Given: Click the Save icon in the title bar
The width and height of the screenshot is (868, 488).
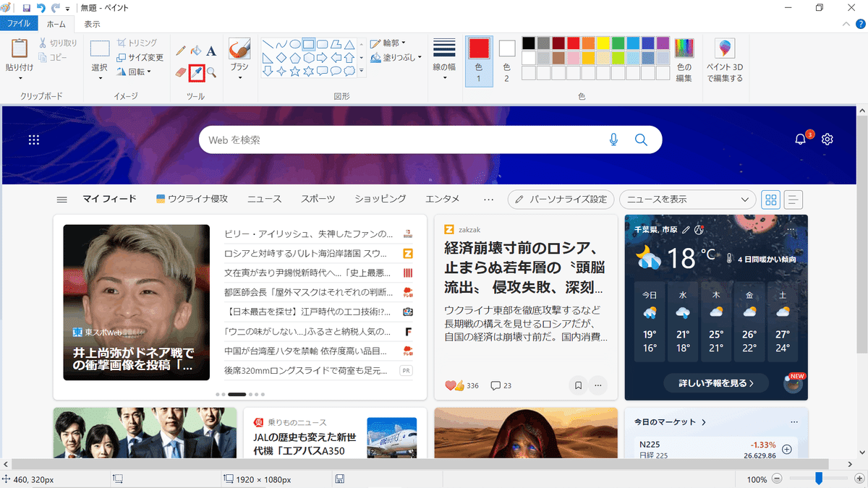Looking at the screenshot, I should pyautogui.click(x=27, y=8).
